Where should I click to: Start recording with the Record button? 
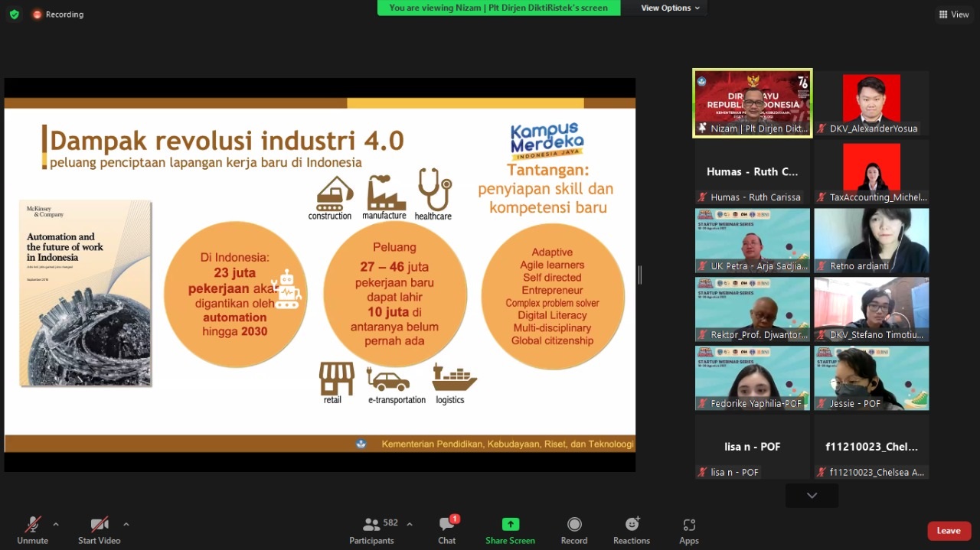573,530
